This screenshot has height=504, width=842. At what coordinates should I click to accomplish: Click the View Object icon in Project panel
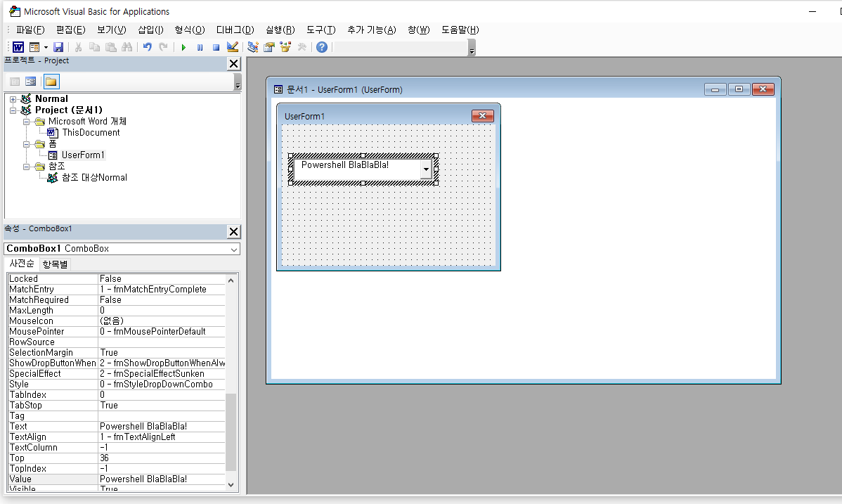coord(31,82)
